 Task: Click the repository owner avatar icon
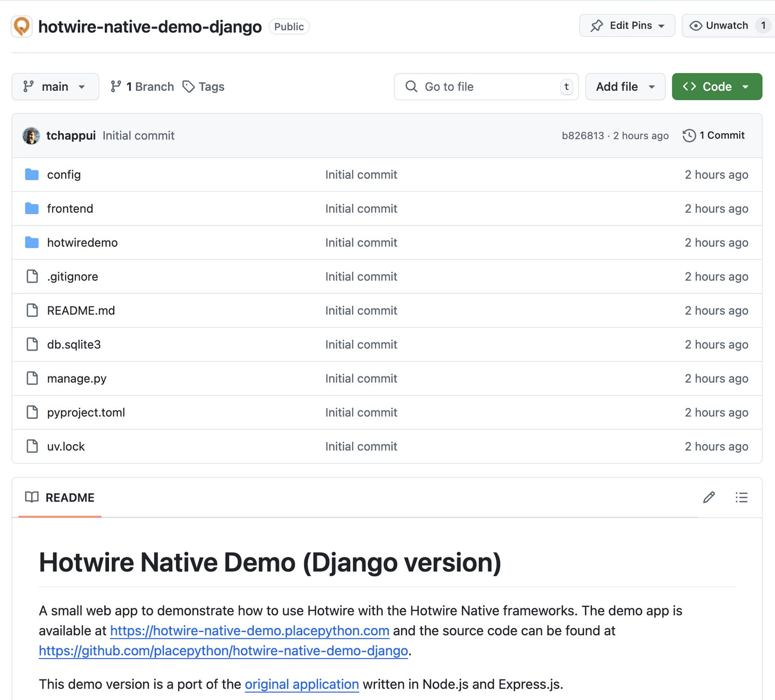click(22, 26)
